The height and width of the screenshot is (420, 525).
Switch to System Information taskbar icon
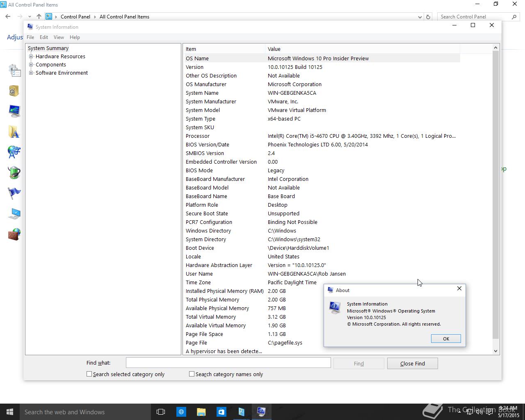pyautogui.click(x=261, y=412)
